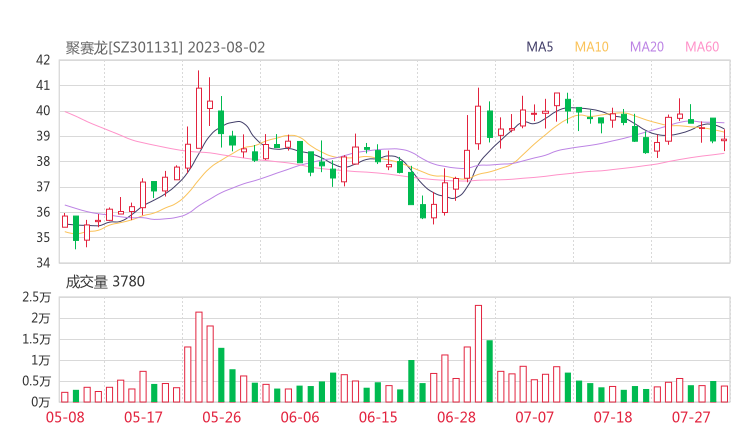
Task: Select the last candlestick on the right edge
Action: (x=724, y=140)
